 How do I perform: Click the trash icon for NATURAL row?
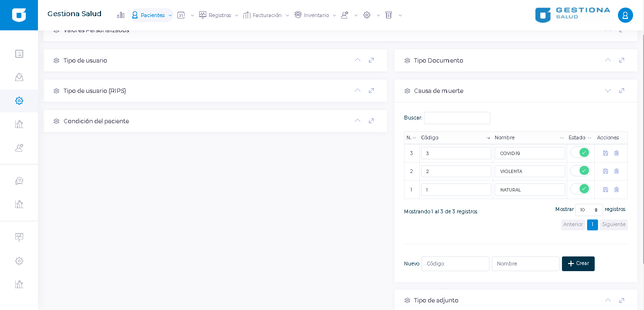(x=616, y=190)
